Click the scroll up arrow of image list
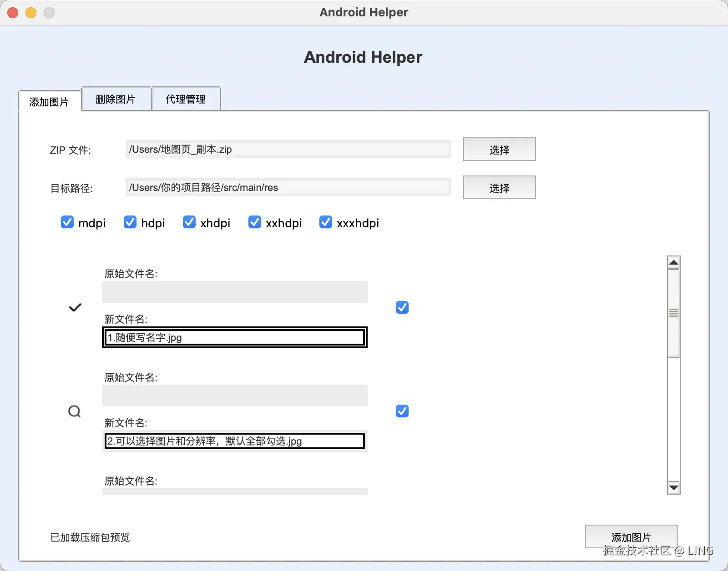The image size is (728, 571). (x=674, y=263)
